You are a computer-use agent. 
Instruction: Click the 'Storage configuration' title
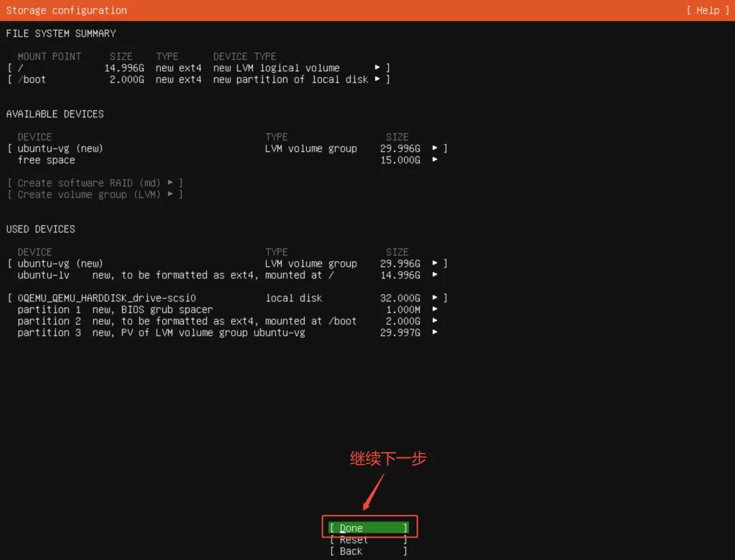pos(67,10)
